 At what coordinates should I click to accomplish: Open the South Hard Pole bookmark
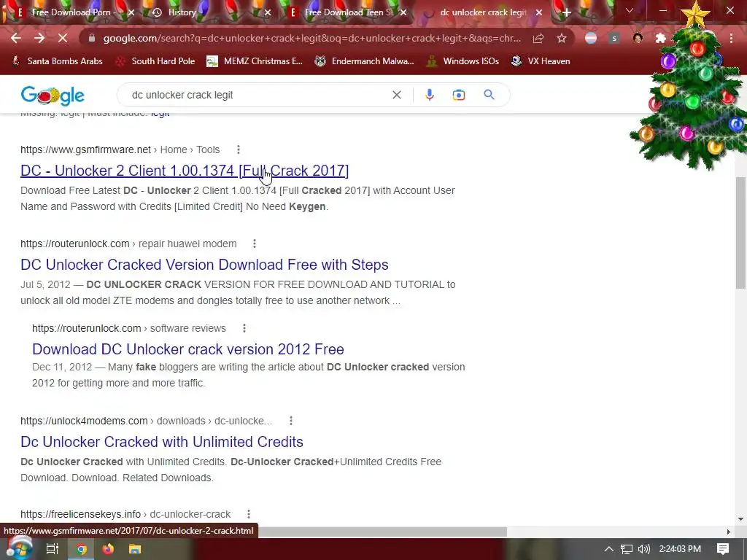(156, 61)
